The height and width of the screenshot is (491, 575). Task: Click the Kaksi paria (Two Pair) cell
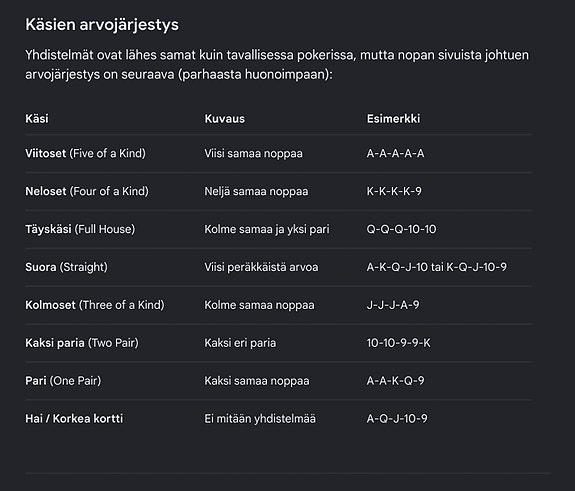(82, 343)
